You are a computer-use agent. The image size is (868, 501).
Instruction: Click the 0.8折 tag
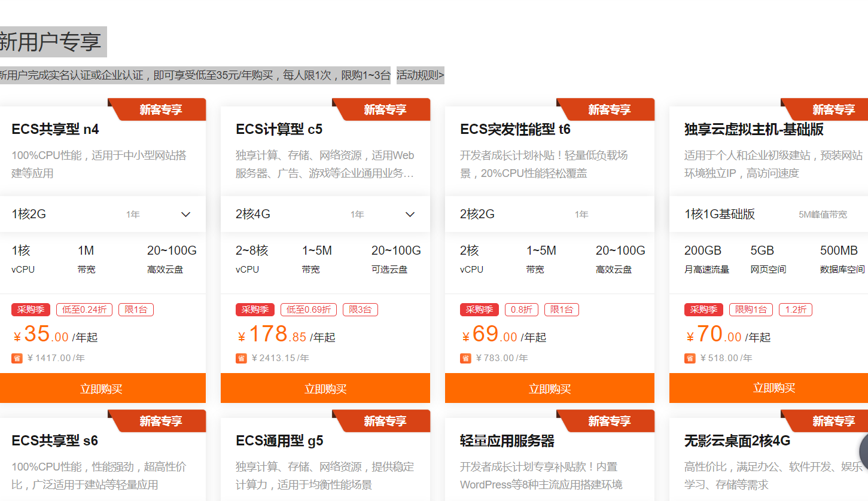point(522,310)
